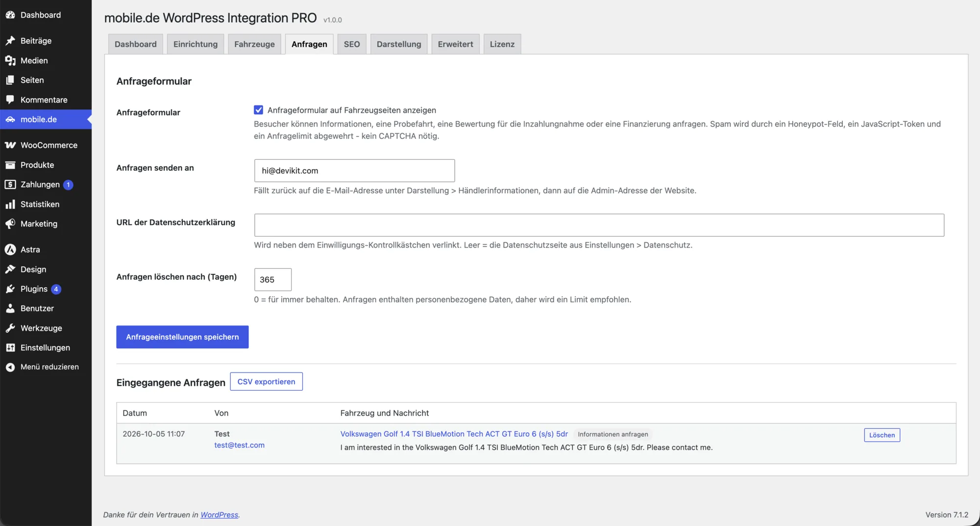This screenshot has width=980, height=526.
Task: Focus the Anfragen senden an email field
Action: pos(354,171)
